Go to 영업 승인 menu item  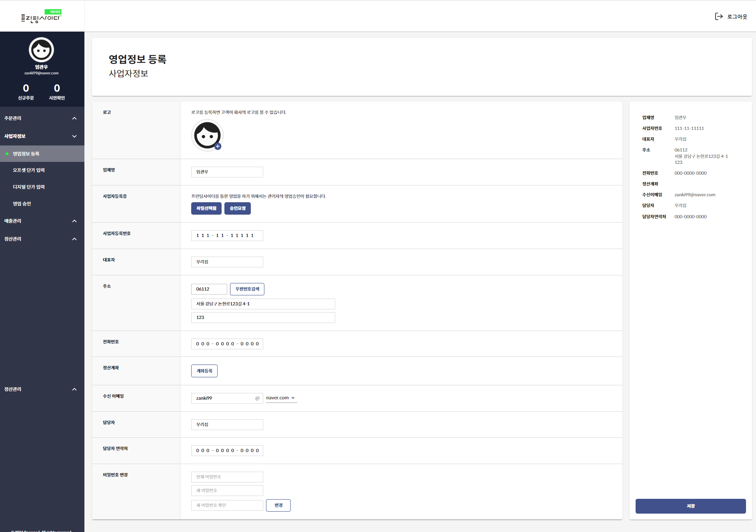[x=22, y=204]
